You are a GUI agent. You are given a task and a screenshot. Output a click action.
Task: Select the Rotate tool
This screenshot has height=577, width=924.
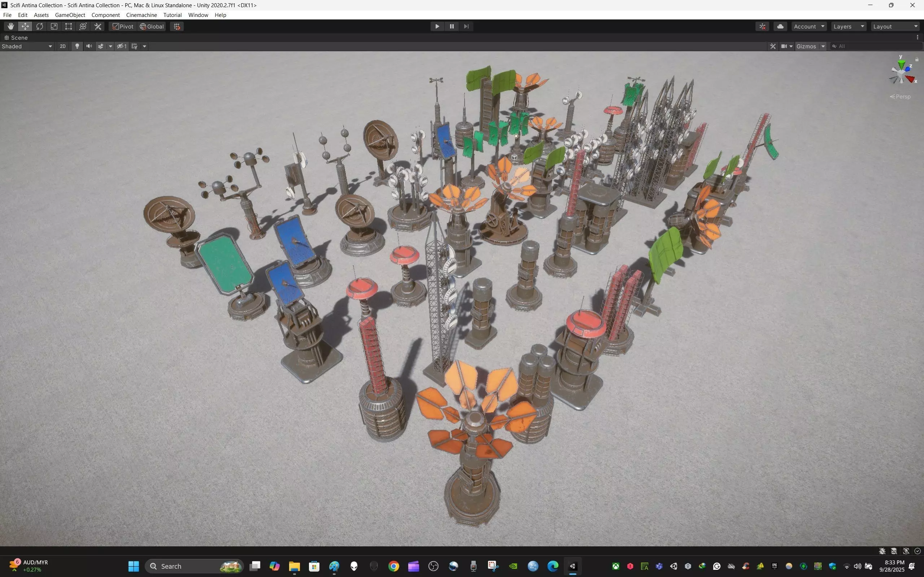coord(40,26)
